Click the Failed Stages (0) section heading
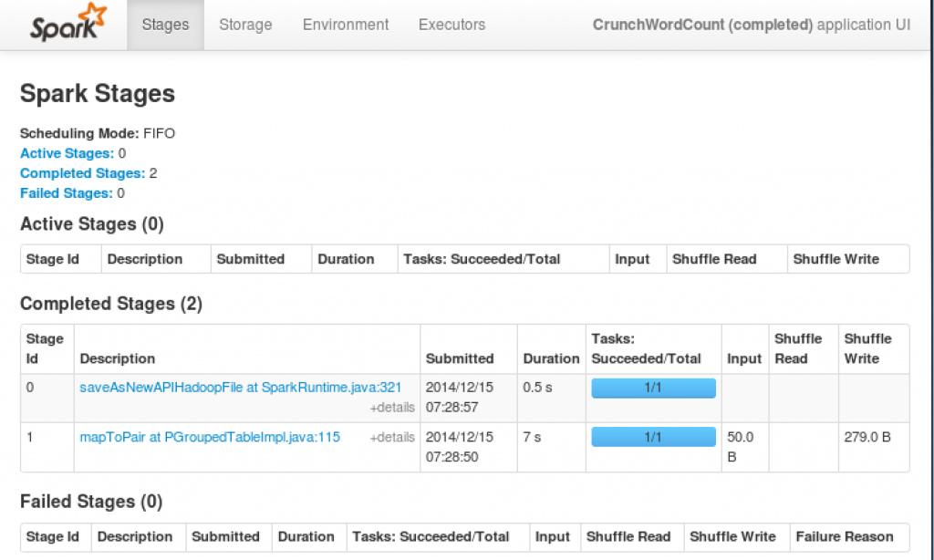The width and height of the screenshot is (934, 560). tap(91, 502)
